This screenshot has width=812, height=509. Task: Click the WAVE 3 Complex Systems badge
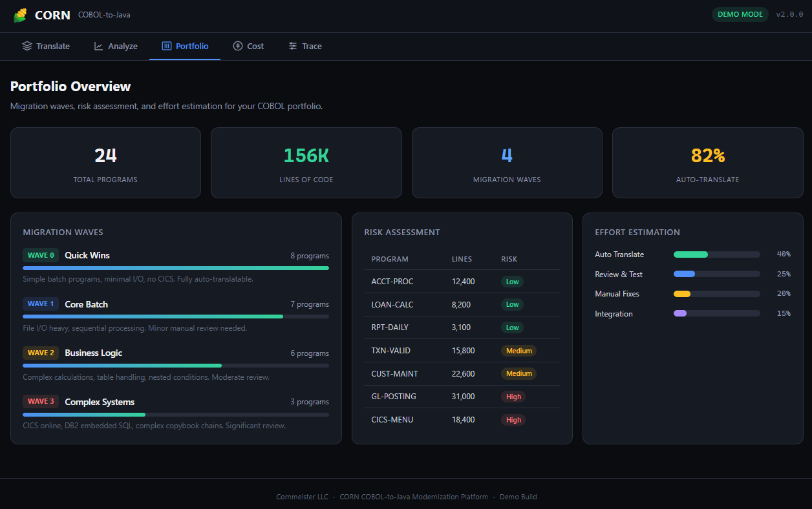pyautogui.click(x=41, y=401)
